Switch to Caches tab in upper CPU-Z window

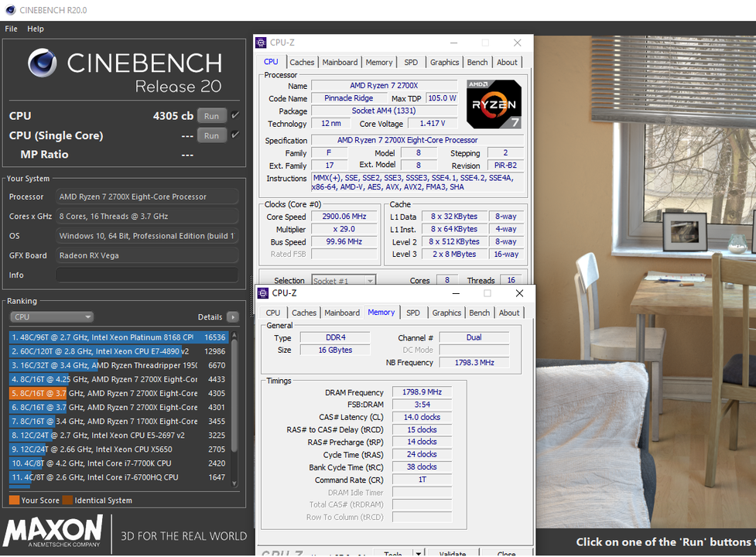pyautogui.click(x=302, y=62)
